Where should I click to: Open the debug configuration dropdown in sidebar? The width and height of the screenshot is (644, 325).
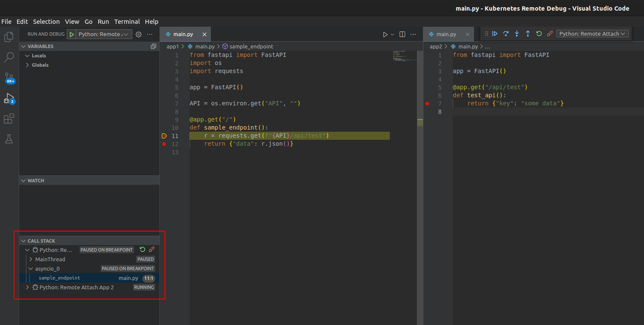click(x=104, y=34)
